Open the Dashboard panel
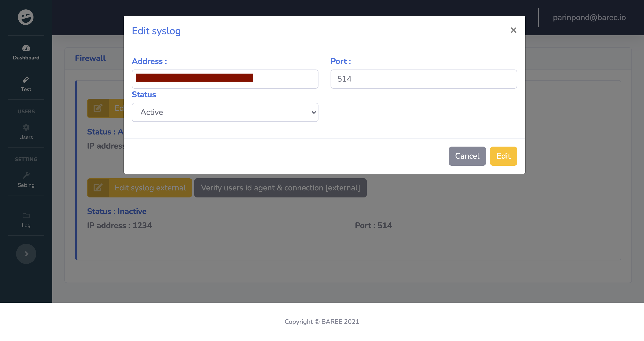 click(26, 52)
